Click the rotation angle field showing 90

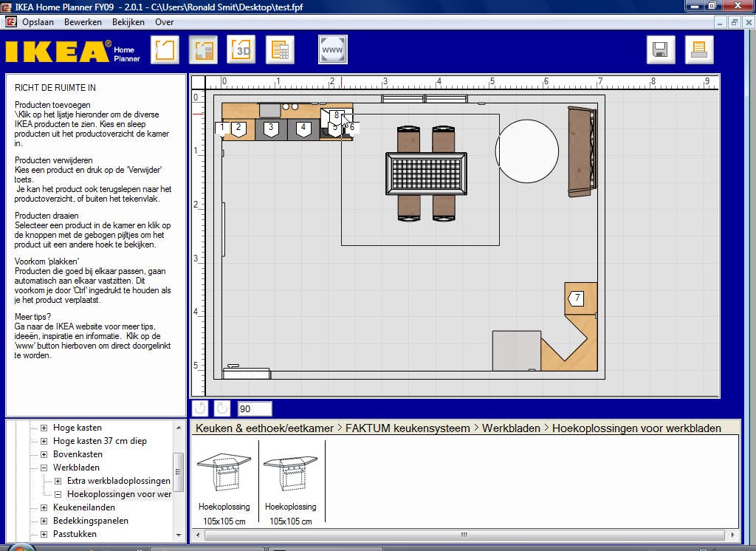[255, 408]
